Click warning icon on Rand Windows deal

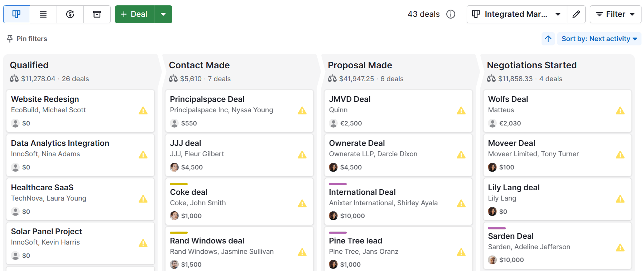click(x=302, y=252)
